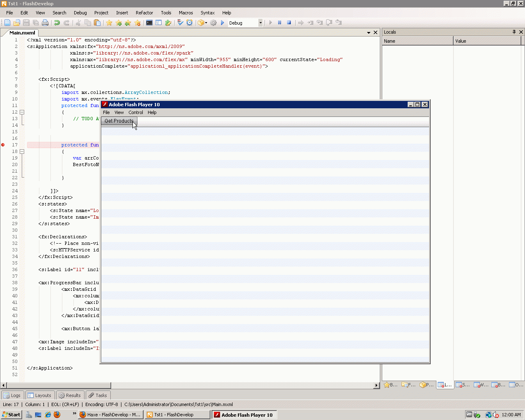Open the Debug configuration dropdown

click(x=260, y=23)
